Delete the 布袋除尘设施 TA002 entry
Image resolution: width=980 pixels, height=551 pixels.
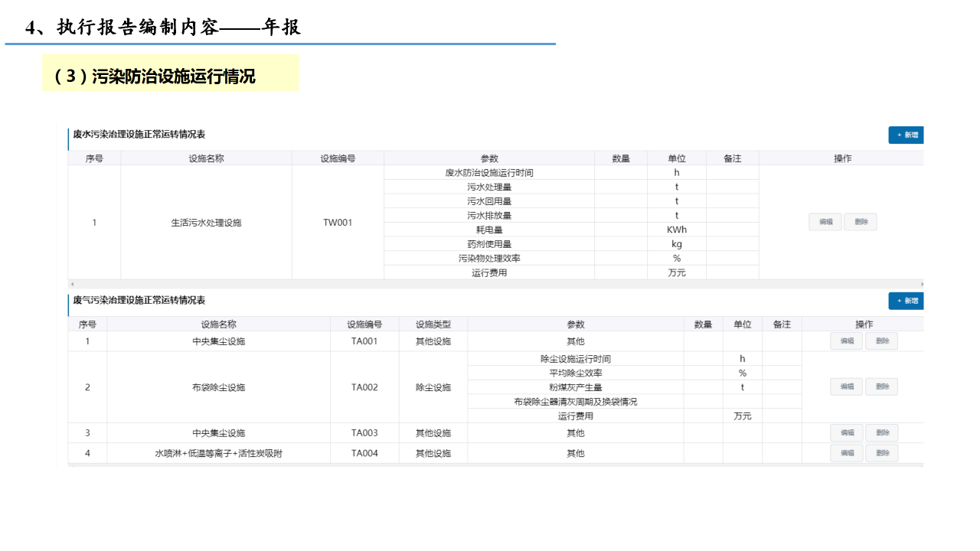(882, 387)
